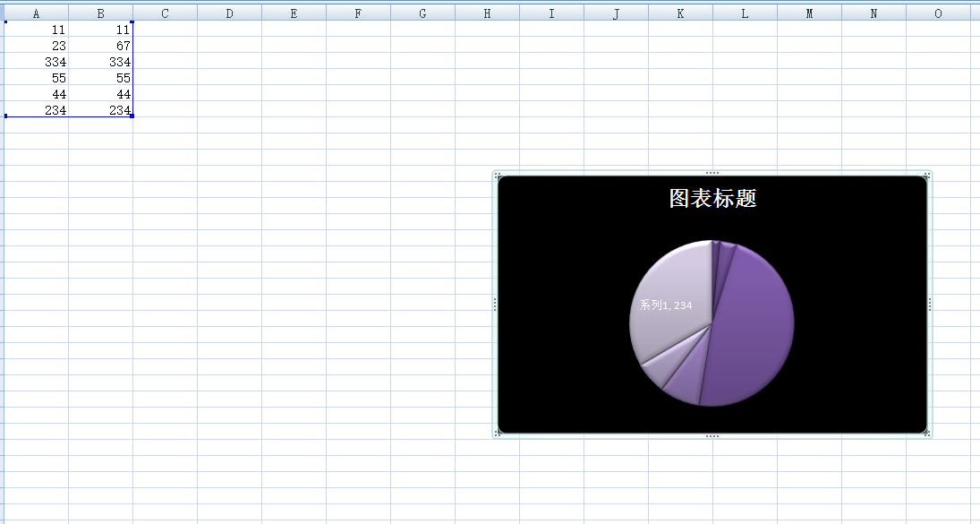Select cell A6 with value 234
Image resolution: width=980 pixels, height=524 pixels.
click(x=37, y=109)
